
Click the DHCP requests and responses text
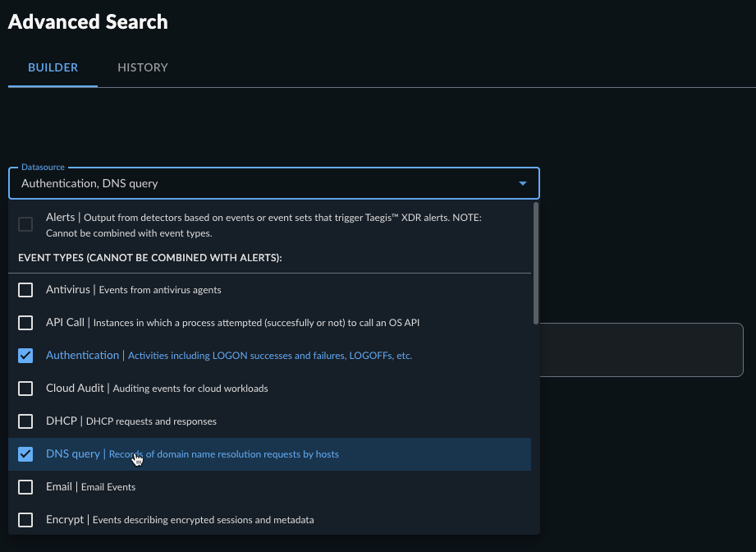coord(151,421)
